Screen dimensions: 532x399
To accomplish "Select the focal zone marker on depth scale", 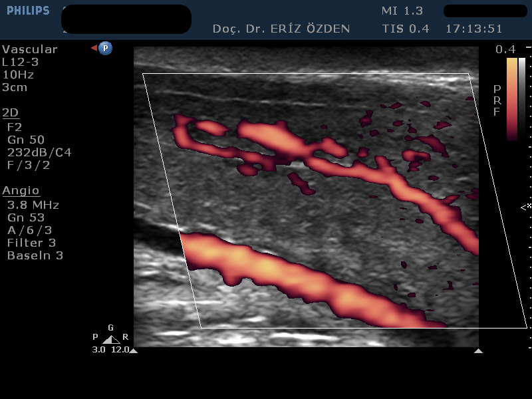I will [525, 207].
